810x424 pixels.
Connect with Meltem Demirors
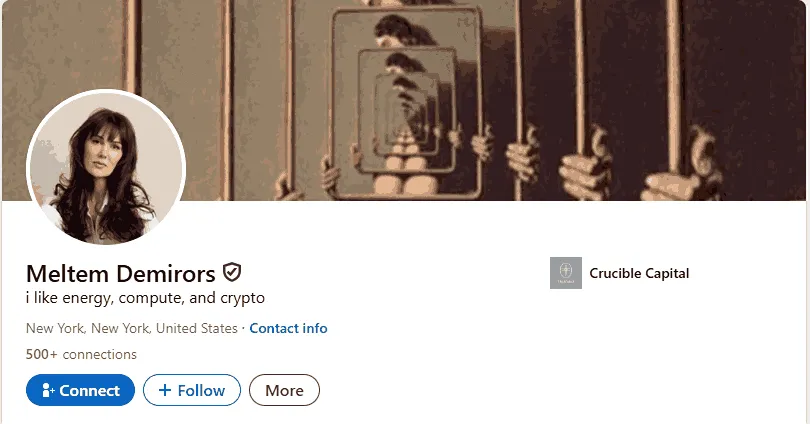tap(81, 390)
